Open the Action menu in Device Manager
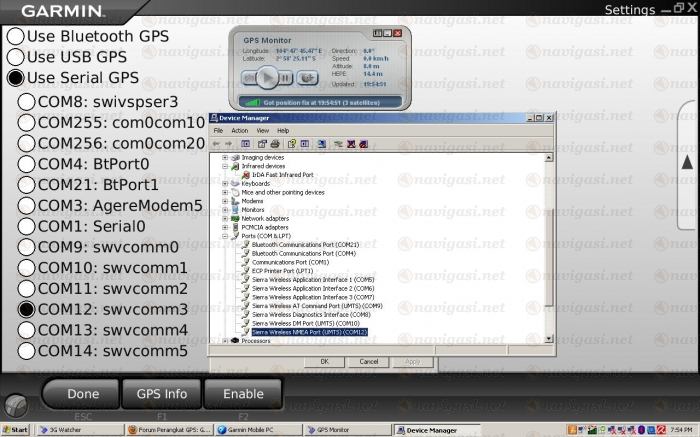Image resolution: width=700 pixels, height=437 pixels. (239, 130)
